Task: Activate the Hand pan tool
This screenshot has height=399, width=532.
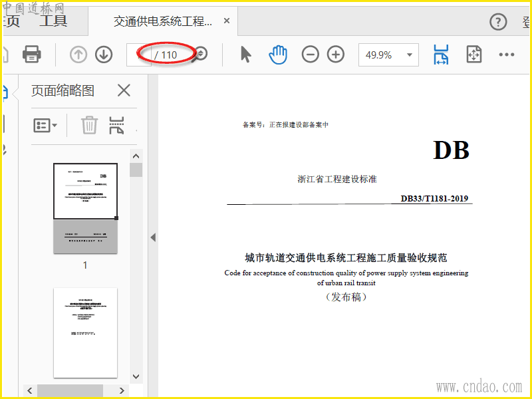Action: tap(278, 55)
